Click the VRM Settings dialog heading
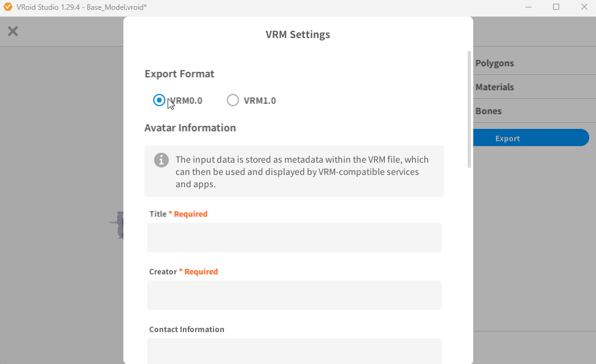Viewport: 596px width, 364px height. [298, 34]
